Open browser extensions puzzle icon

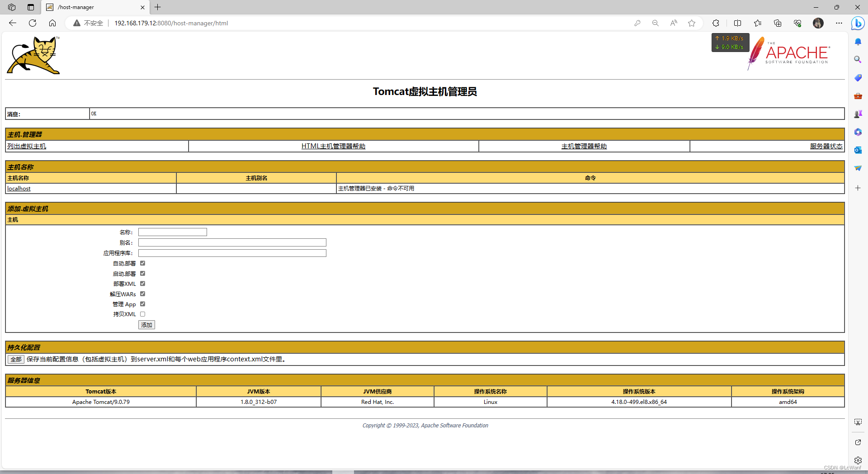pos(716,23)
